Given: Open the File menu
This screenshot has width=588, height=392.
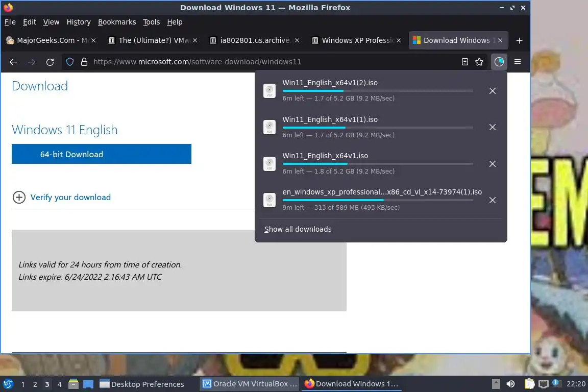Looking at the screenshot, I should [x=10, y=22].
